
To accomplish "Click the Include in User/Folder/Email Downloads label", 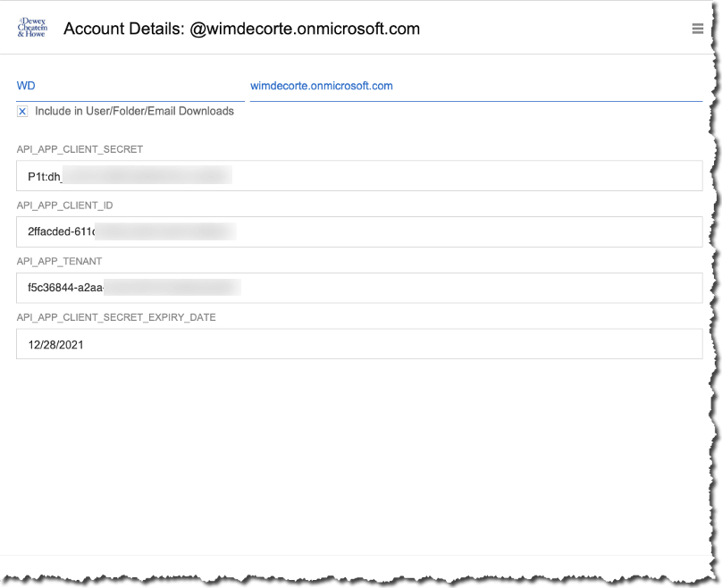I will coord(134,112).
